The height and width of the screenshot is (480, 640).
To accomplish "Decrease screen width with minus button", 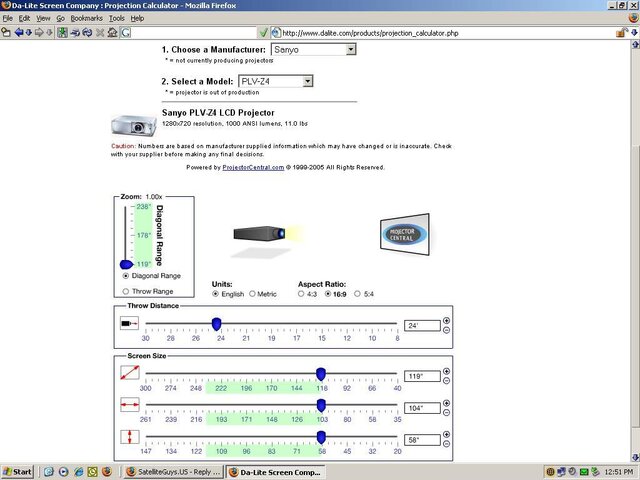I will (x=447, y=413).
